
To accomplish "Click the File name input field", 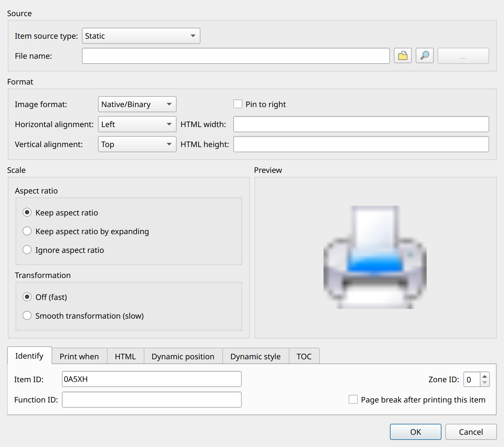I will (x=236, y=56).
